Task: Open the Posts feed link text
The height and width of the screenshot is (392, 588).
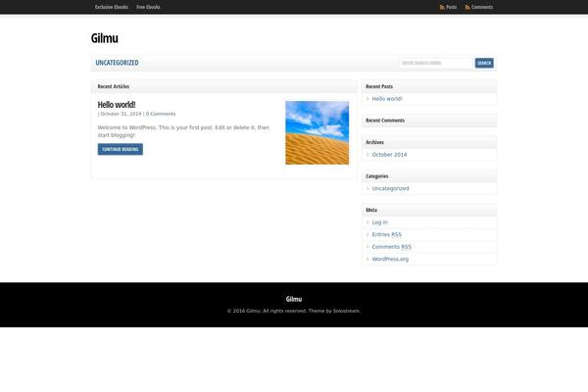Action: click(452, 7)
